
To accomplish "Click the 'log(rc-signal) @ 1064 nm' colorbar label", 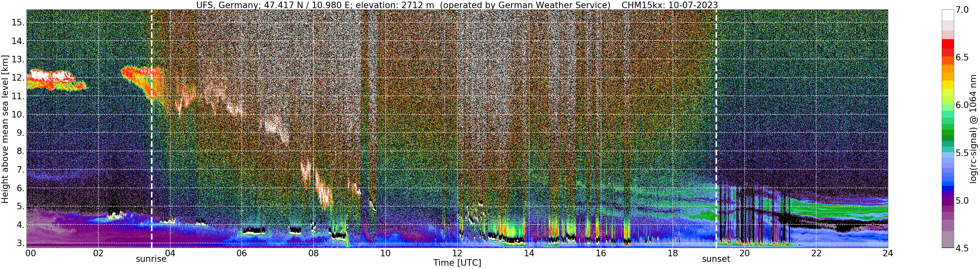I will pyautogui.click(x=973, y=129).
